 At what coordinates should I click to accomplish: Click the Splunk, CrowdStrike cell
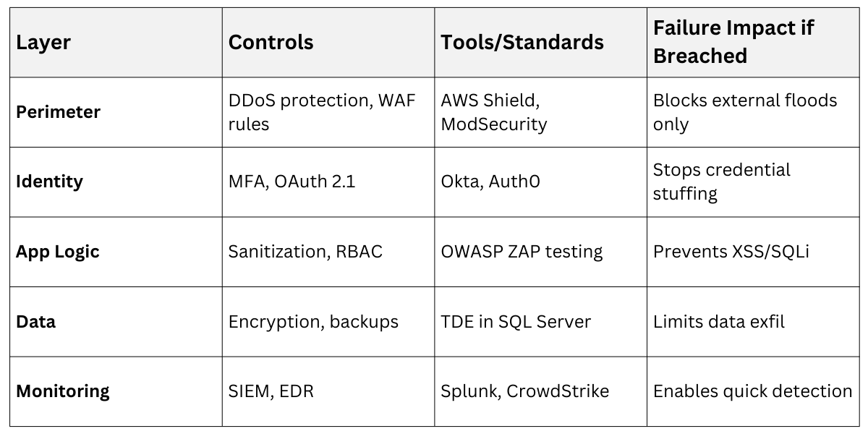[x=524, y=391]
